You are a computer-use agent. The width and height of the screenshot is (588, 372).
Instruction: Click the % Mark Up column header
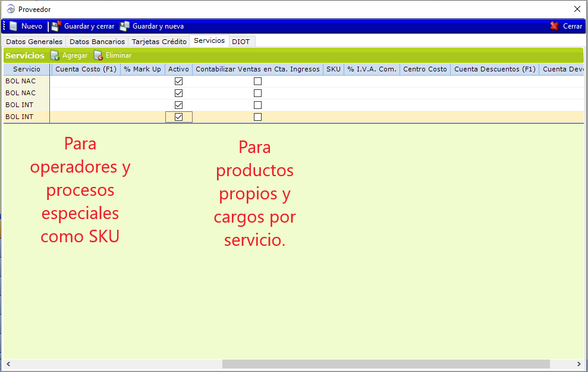pos(142,69)
